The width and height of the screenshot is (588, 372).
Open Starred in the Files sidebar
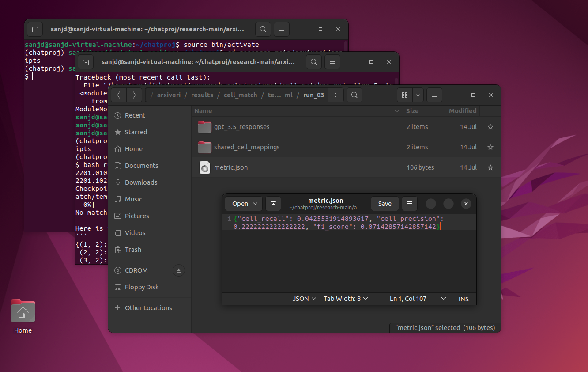150,132
